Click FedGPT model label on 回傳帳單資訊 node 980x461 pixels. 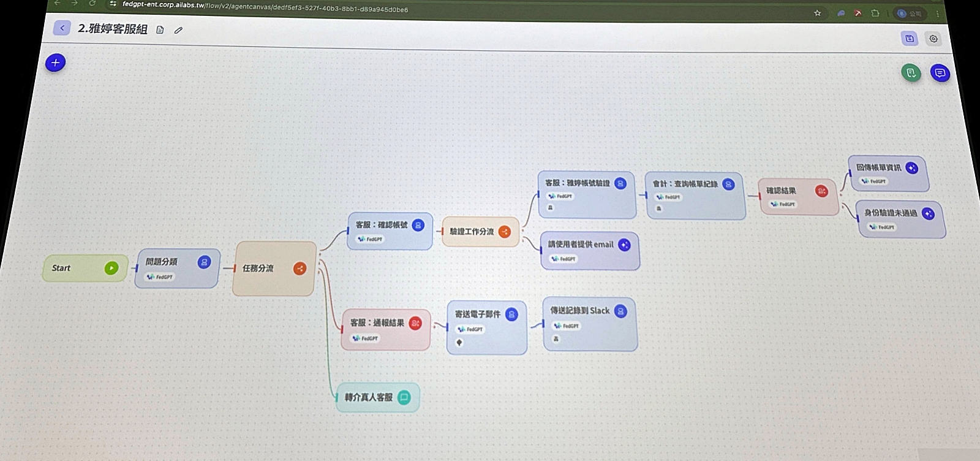[873, 181]
